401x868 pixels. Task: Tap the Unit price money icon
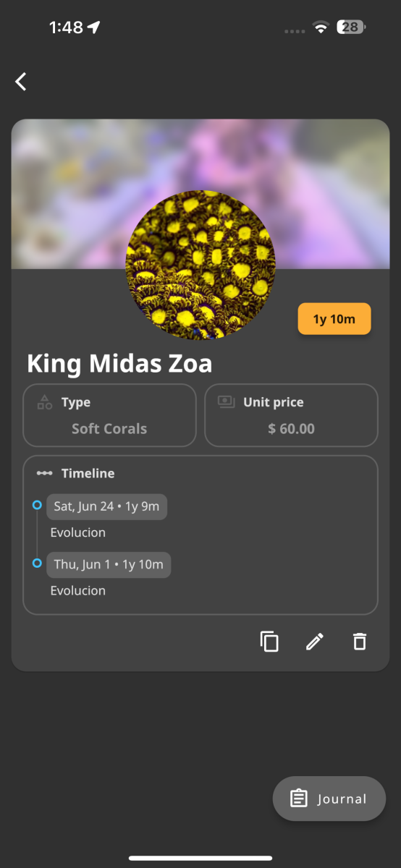227,402
